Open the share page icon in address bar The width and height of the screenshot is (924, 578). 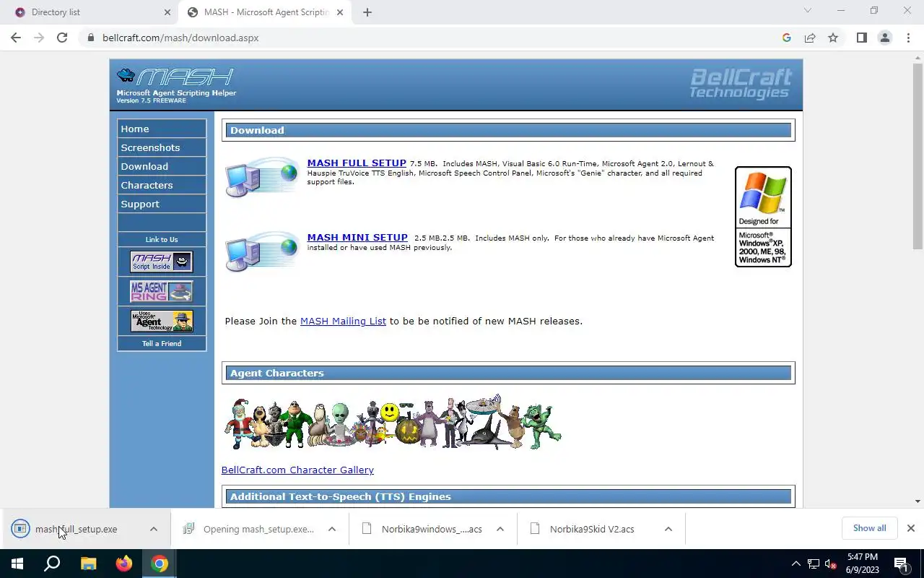click(810, 38)
